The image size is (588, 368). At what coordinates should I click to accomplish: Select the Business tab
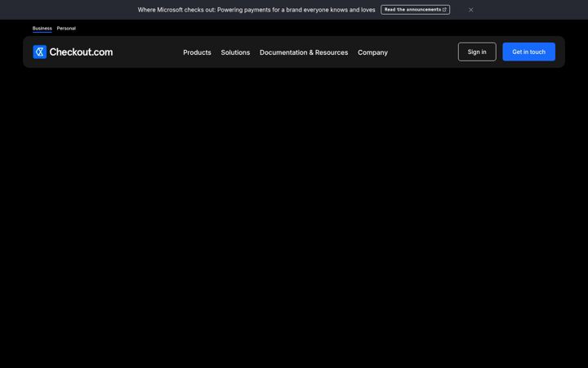42,28
